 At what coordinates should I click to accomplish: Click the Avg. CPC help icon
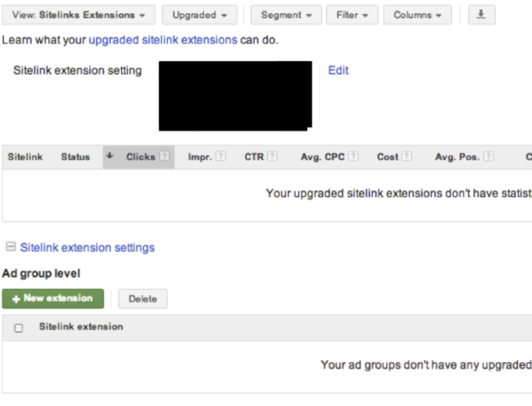pyautogui.click(x=353, y=156)
